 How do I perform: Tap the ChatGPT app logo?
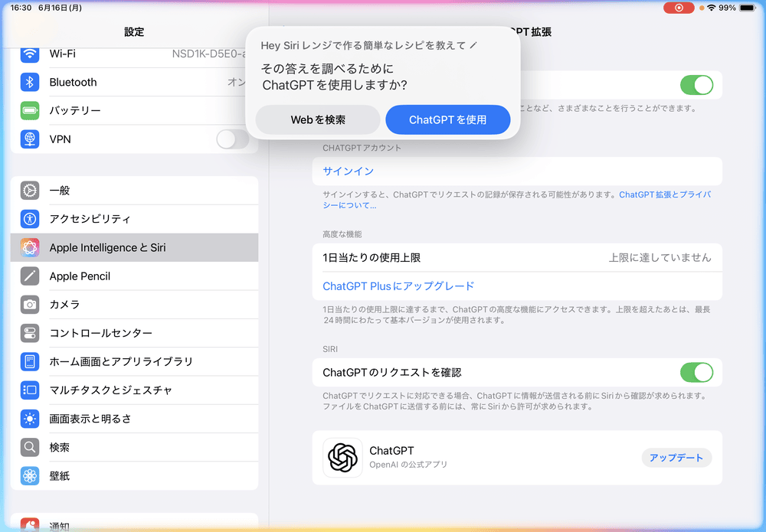pyautogui.click(x=342, y=458)
